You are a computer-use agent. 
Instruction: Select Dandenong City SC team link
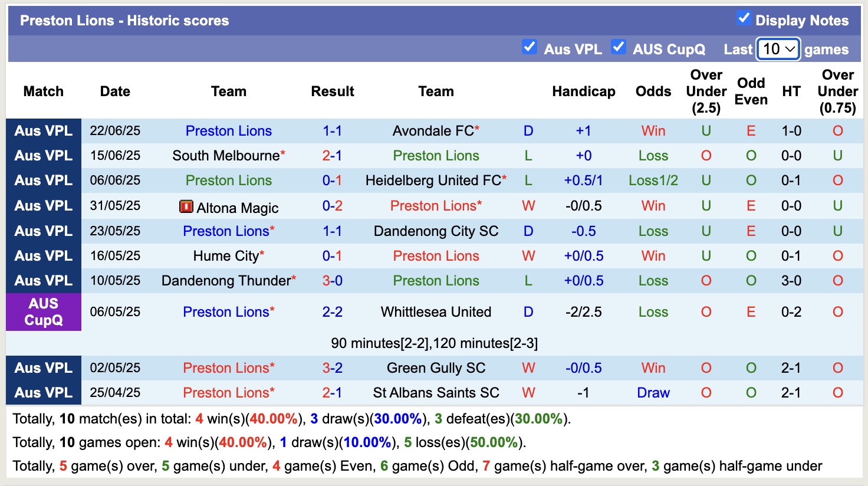pos(436,231)
